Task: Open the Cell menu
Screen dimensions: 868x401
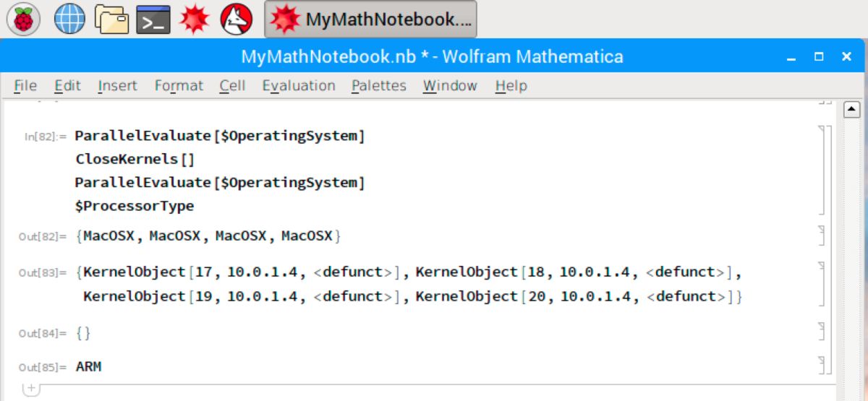Action: pyautogui.click(x=232, y=85)
